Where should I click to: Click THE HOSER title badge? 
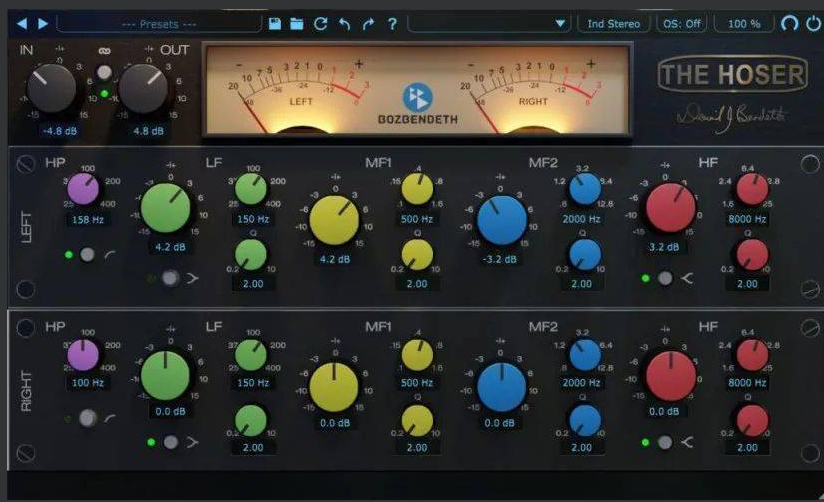(733, 74)
